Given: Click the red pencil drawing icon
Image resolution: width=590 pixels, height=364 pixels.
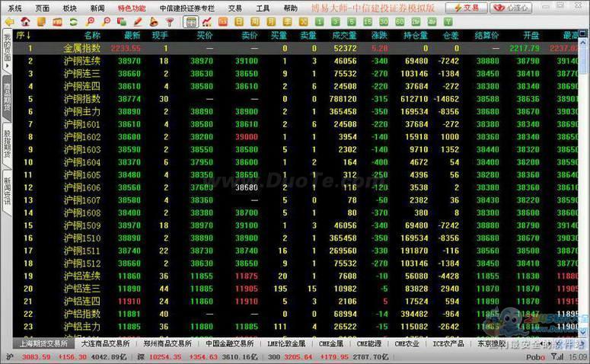Looking at the screenshot, I should (136, 21).
